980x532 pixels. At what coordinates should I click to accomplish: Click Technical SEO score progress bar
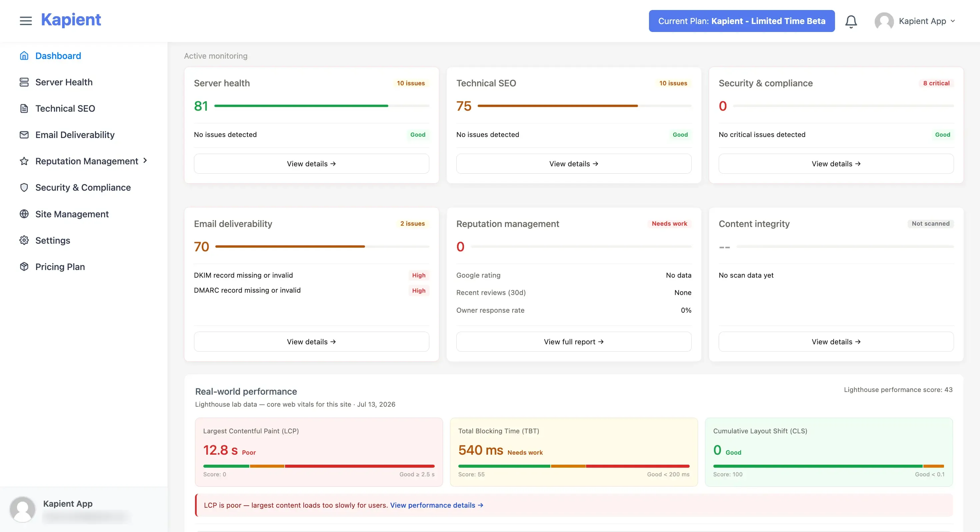(x=584, y=106)
